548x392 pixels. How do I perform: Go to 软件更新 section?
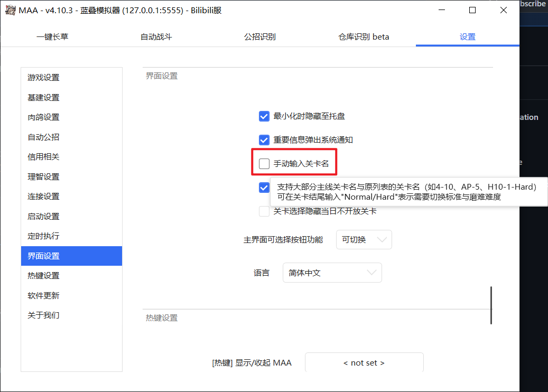[x=71, y=295]
